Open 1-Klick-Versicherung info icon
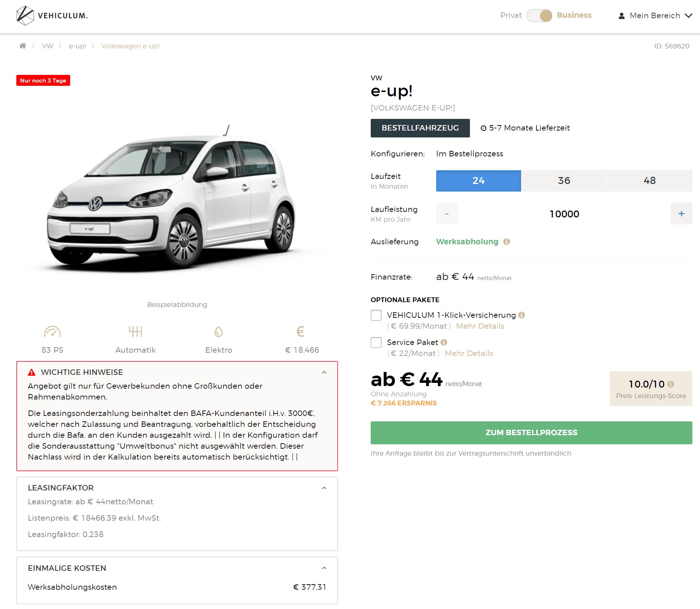 pyautogui.click(x=522, y=315)
